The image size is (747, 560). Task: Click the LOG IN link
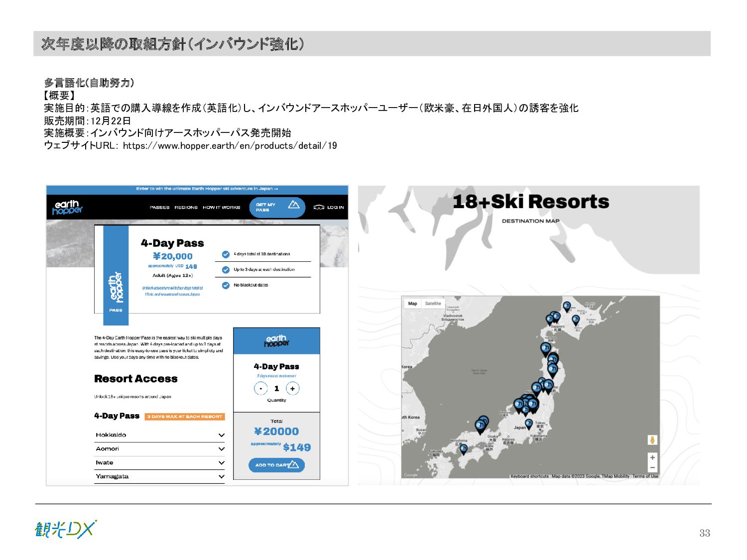[335, 208]
